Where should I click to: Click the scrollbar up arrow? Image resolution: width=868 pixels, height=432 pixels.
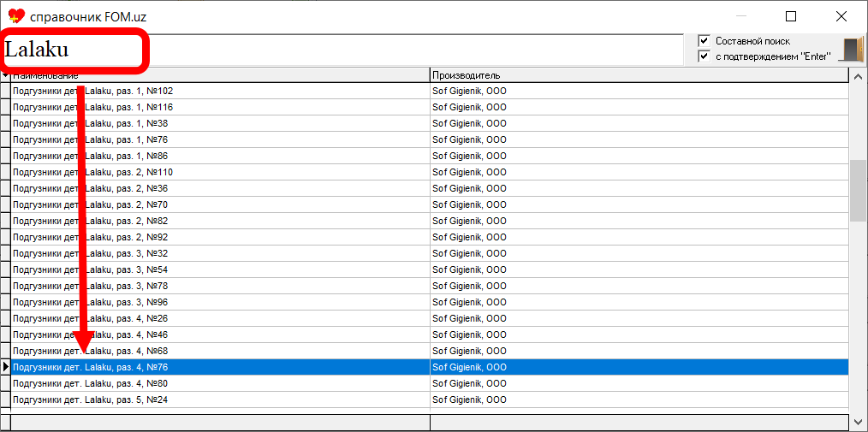[859, 76]
